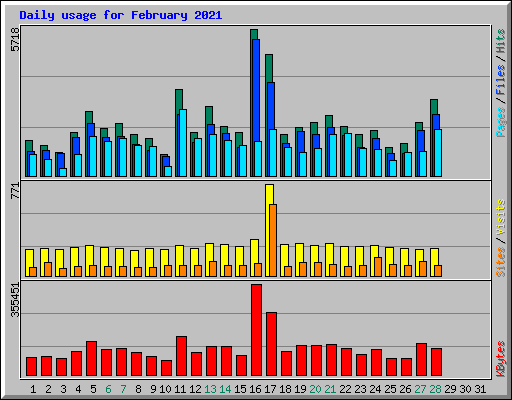The image size is (512, 400).
Task: Select day 17 on the x-axis
Action: click(270, 389)
